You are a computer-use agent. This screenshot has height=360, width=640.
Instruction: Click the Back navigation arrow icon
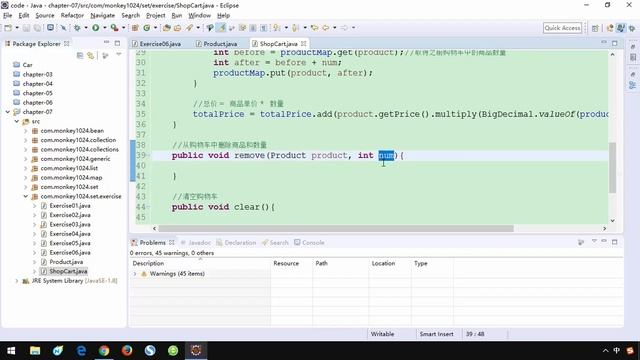(326, 28)
